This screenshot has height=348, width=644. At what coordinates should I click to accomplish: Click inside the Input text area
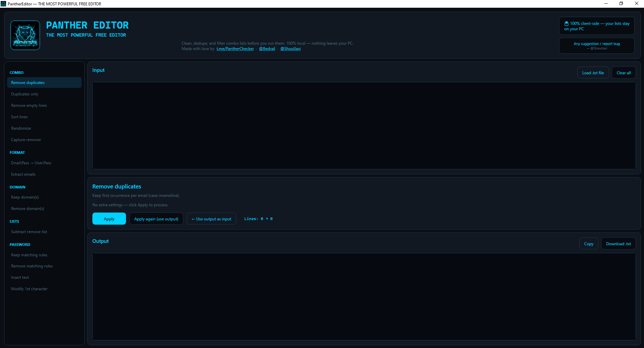click(x=364, y=126)
